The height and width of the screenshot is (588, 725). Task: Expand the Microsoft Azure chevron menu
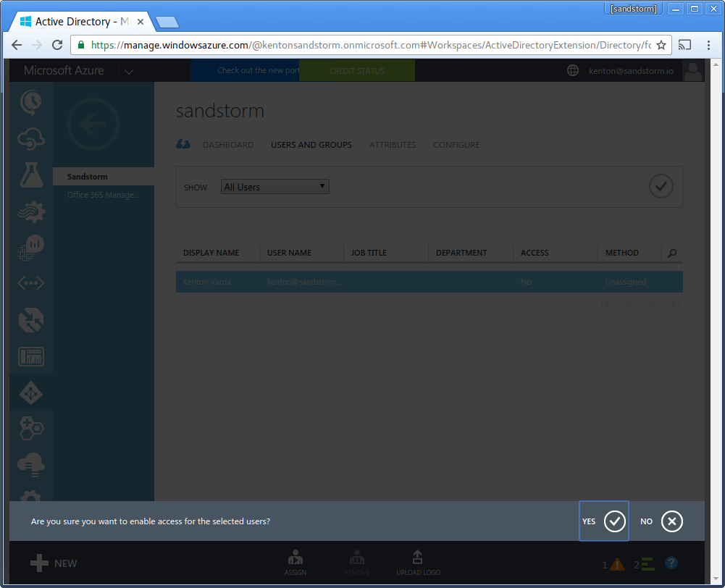129,71
